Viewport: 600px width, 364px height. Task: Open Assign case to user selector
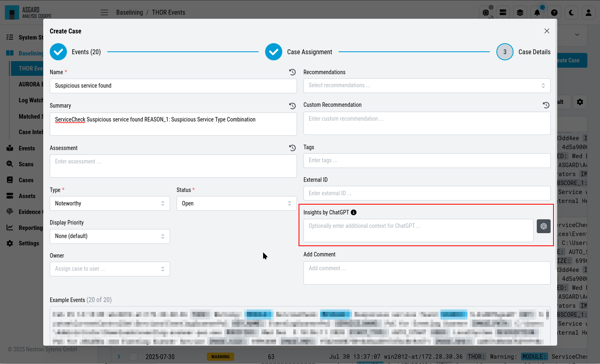point(110,269)
